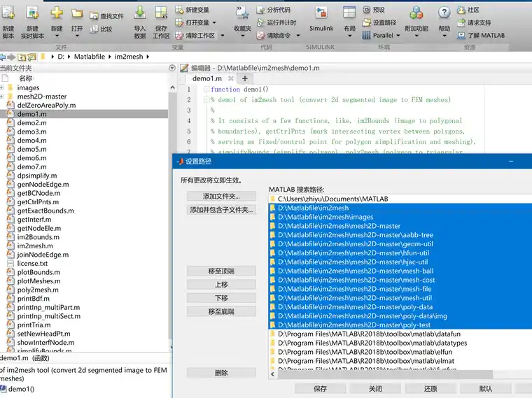Click Move to Bottom (移至底端) button
The image size is (532, 398).
tap(222, 311)
